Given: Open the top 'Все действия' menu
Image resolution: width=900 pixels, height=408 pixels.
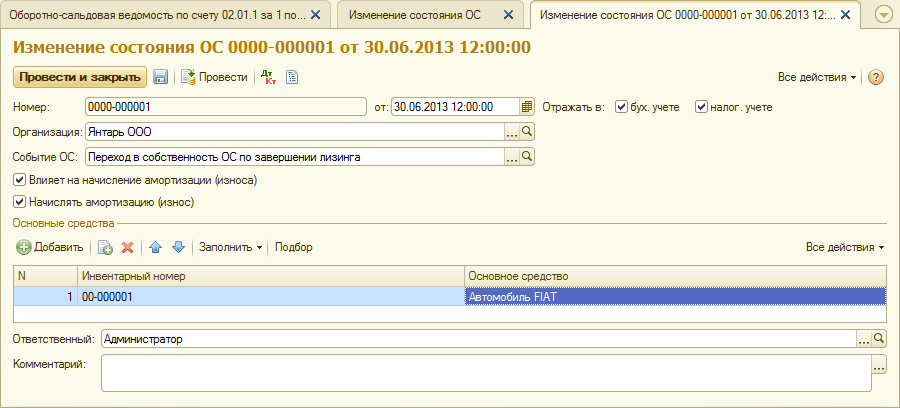Looking at the screenshot, I should pyautogui.click(x=817, y=77).
